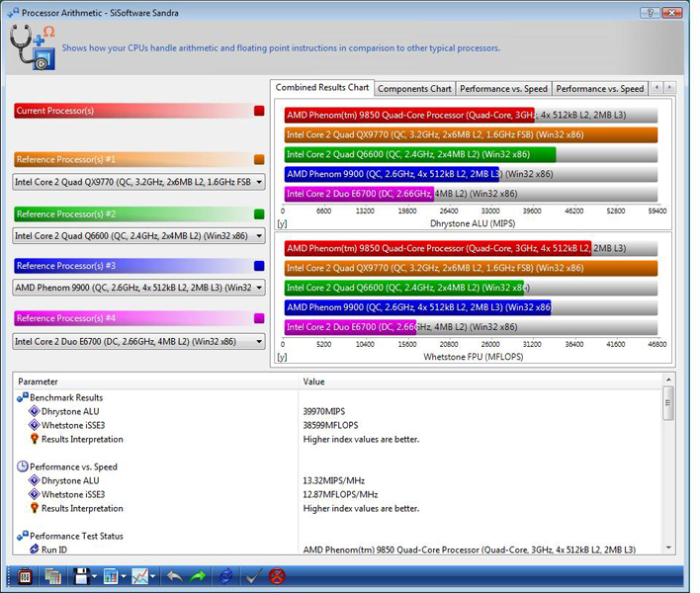Select the '39970MIPS' value
The height and width of the screenshot is (593, 700).
point(324,411)
